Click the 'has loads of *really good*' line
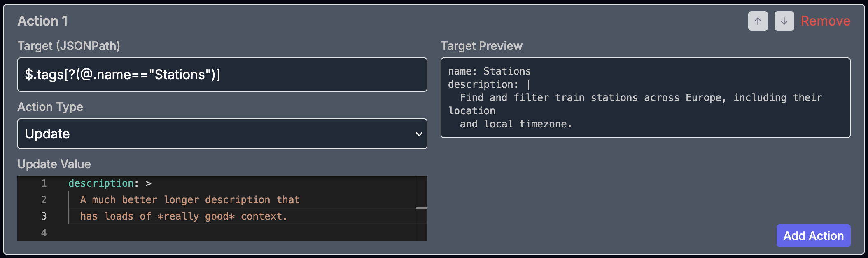 pyautogui.click(x=183, y=216)
